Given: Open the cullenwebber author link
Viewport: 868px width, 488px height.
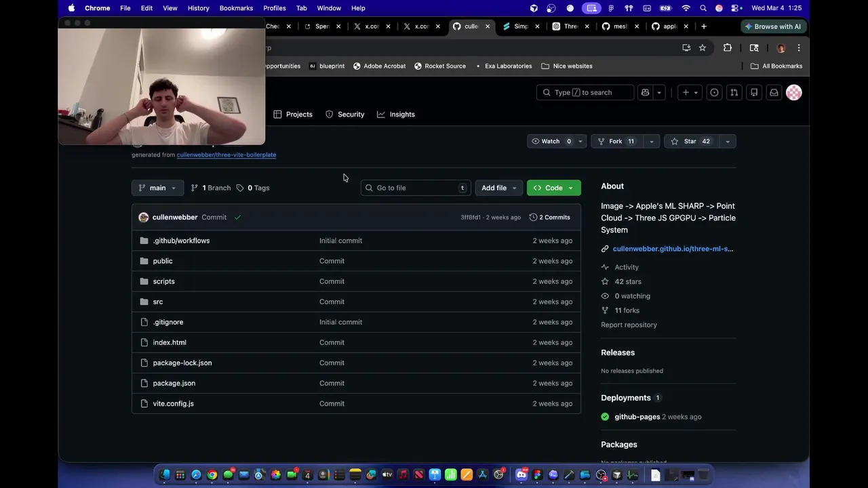Looking at the screenshot, I should 175,217.
